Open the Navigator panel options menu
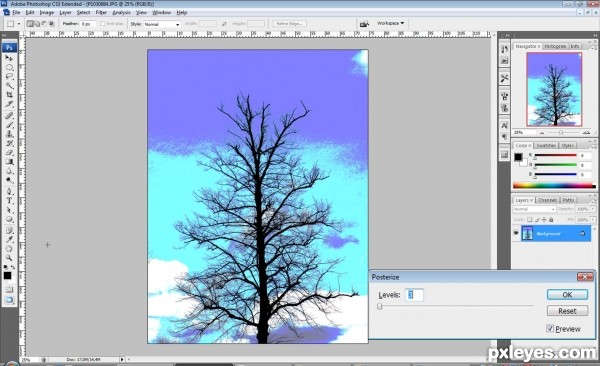600x366 pixels. tap(594, 47)
